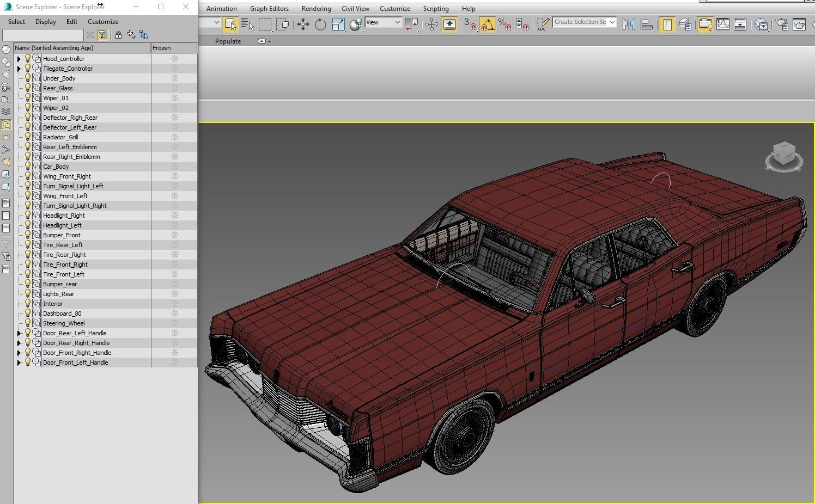815x504 pixels.
Task: Click the Select by Name icon
Action: [x=247, y=24]
